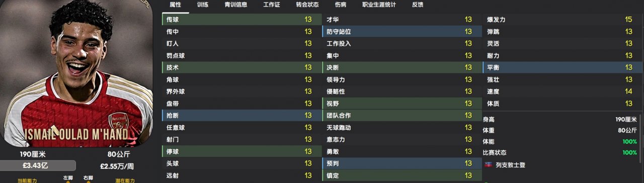Screen dimensions: 644x183
Task: Switch to the 青训信息 tab
Action: point(235,5)
